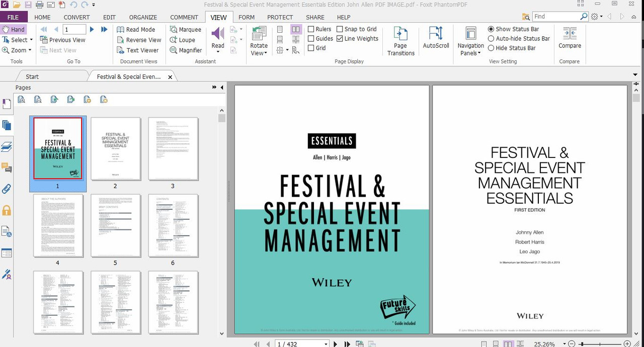Close the Festival & Special Event document tab

[170, 77]
